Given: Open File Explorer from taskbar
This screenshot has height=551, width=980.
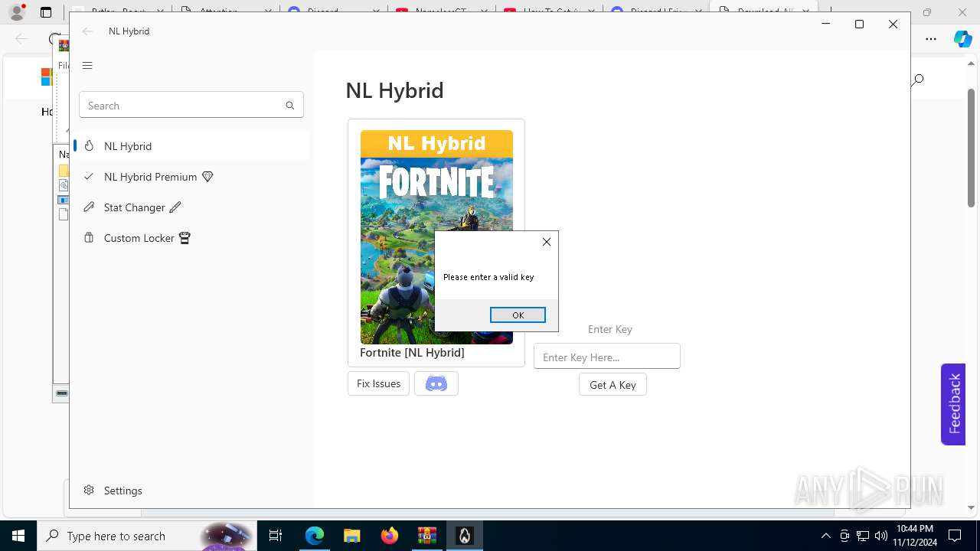Looking at the screenshot, I should tap(351, 536).
